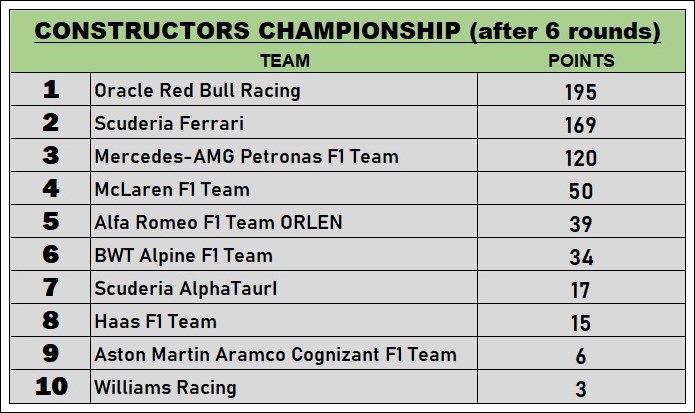Select the McLaren F1 Team cell

pos(284,189)
